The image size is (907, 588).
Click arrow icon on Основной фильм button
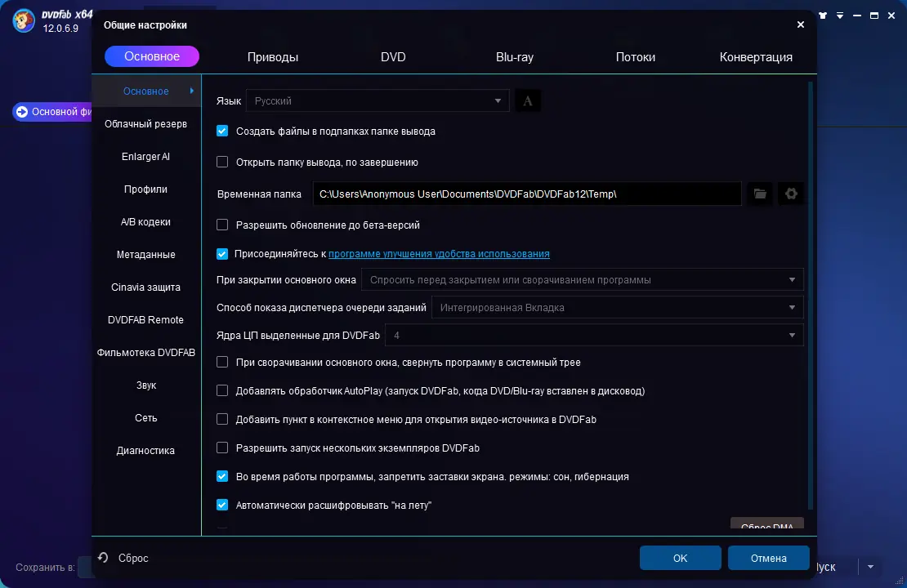pos(22,112)
